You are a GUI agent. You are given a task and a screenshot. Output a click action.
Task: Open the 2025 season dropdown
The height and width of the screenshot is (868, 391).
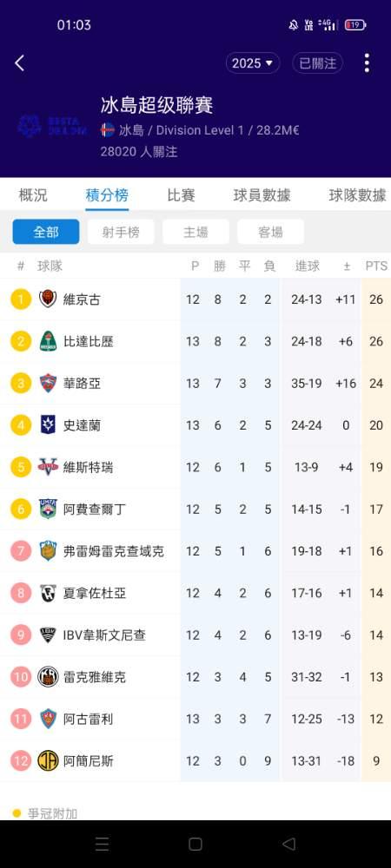click(253, 63)
